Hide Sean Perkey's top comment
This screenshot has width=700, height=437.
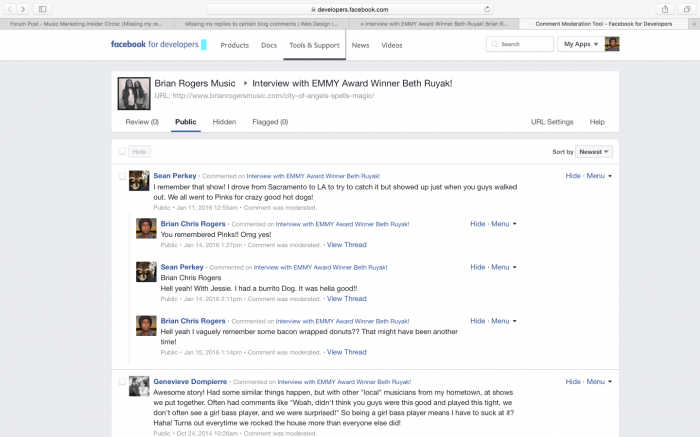pos(573,176)
